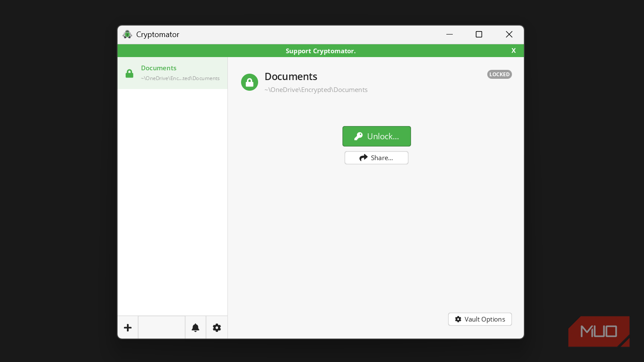Open notifications via the bell icon
Image resolution: width=644 pixels, height=362 pixels.
tap(195, 328)
